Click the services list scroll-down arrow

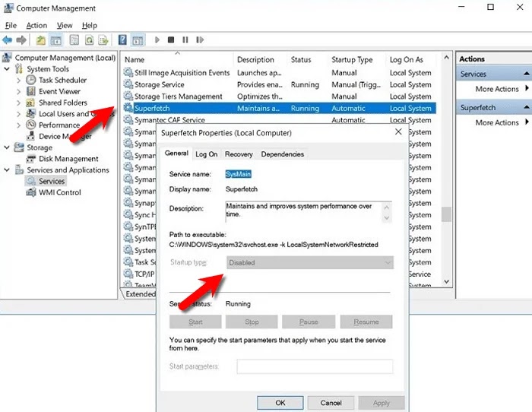pyautogui.click(x=447, y=281)
